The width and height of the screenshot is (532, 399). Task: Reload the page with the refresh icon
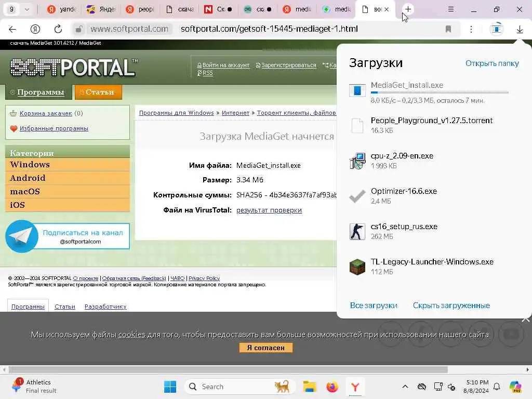58,29
